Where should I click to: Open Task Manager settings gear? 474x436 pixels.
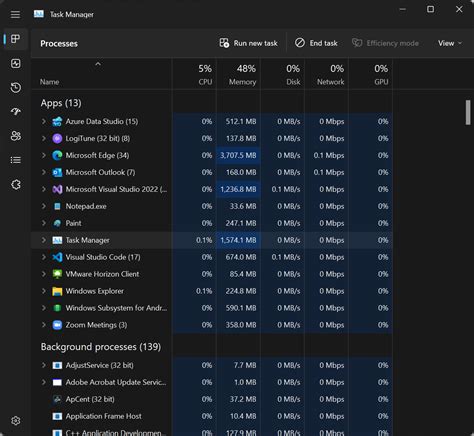(x=16, y=421)
